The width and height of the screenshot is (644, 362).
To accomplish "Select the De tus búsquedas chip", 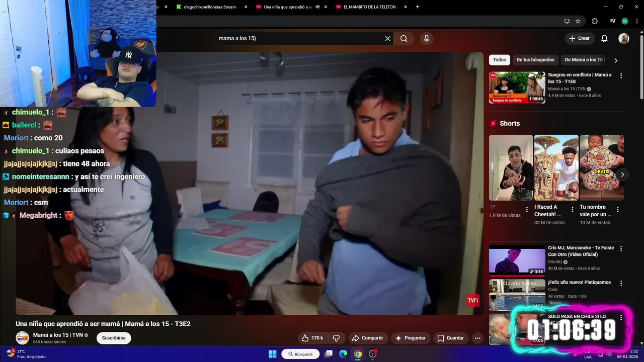I will point(535,60).
